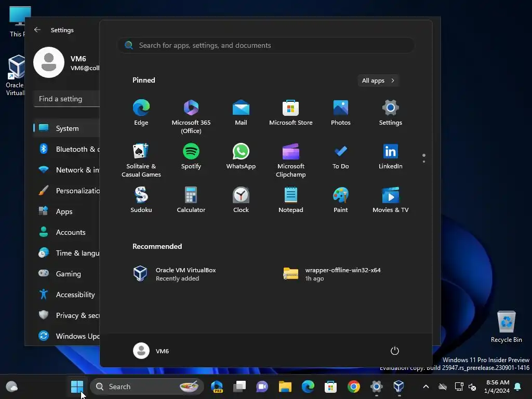Open Paint
This screenshot has height=399, width=532.
pyautogui.click(x=341, y=200)
